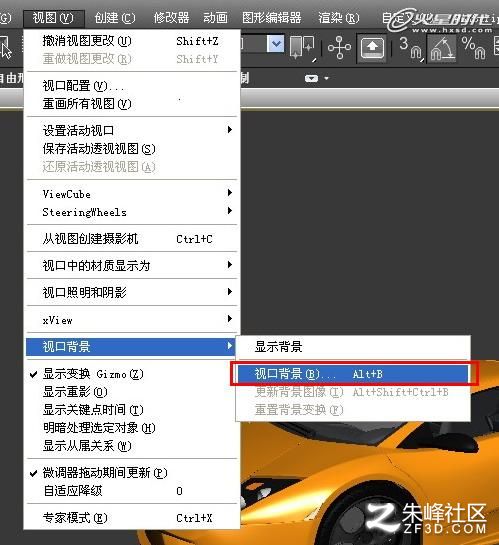
Task: Open the 渲染(R) menu
Action: coord(338,17)
